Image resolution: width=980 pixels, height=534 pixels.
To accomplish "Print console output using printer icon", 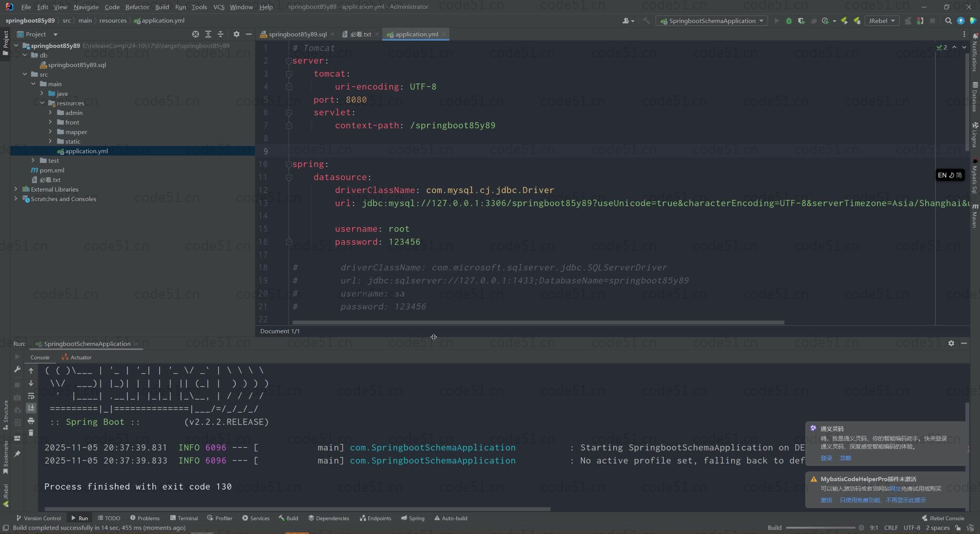I will coord(31,421).
